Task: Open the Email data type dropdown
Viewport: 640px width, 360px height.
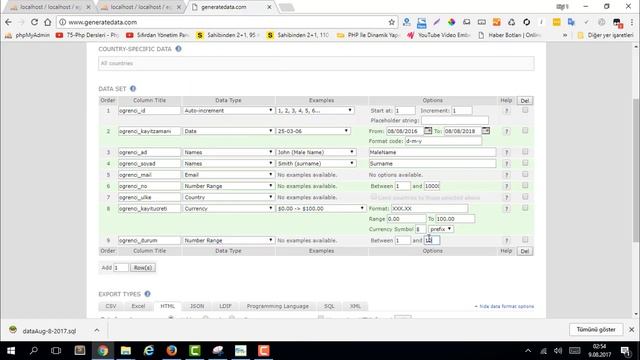Action: tap(228, 175)
